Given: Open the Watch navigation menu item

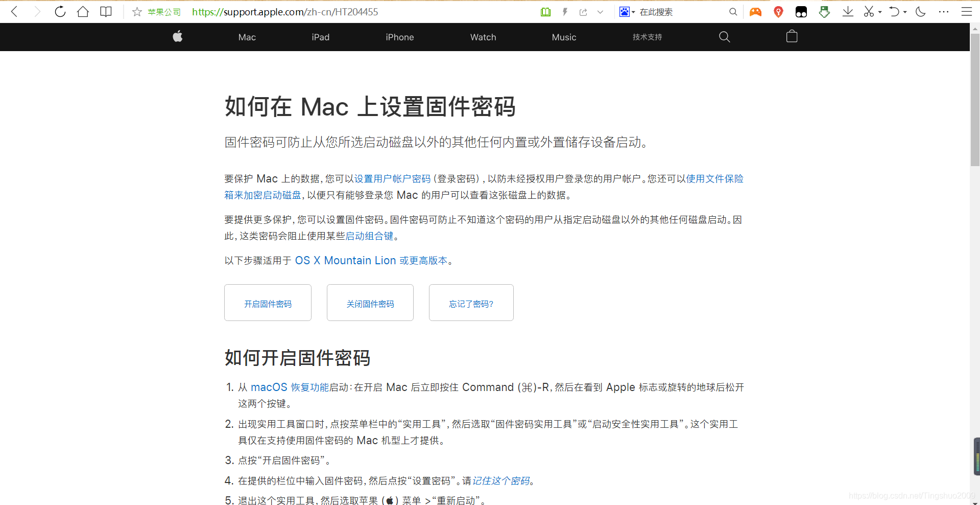Looking at the screenshot, I should tap(483, 37).
